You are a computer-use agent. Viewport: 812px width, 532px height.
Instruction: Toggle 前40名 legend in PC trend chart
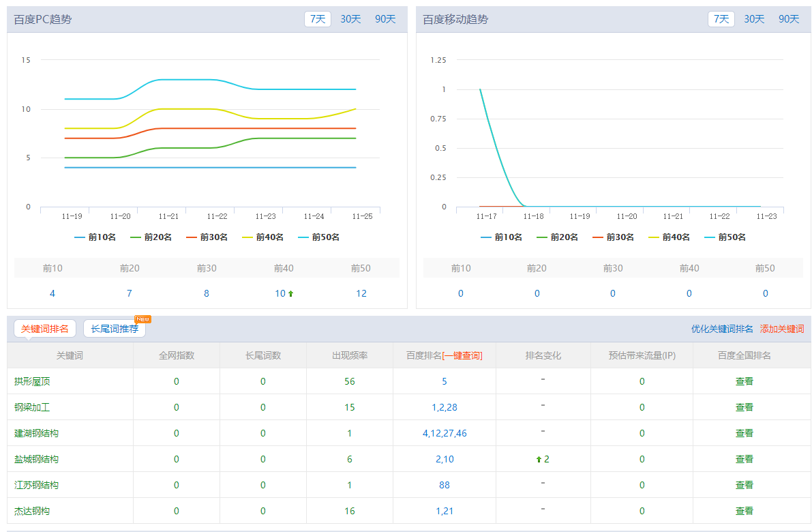263,237
